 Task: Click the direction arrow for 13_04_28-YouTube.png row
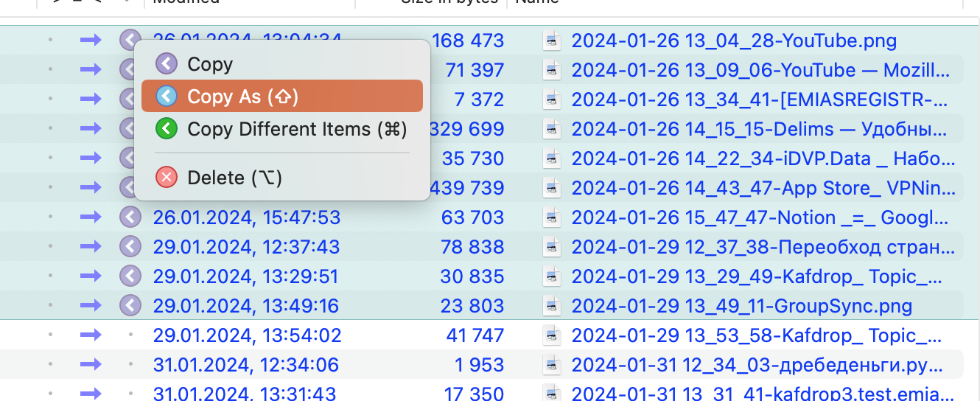point(91,41)
